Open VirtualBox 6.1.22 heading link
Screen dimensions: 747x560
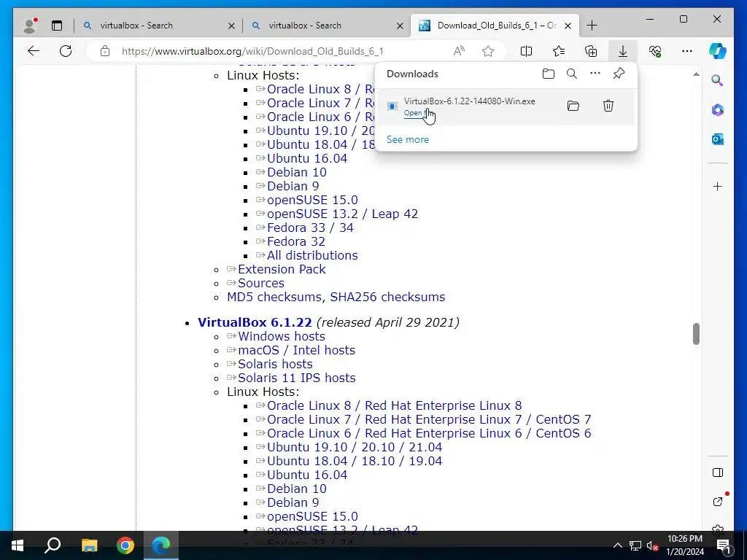pos(255,322)
